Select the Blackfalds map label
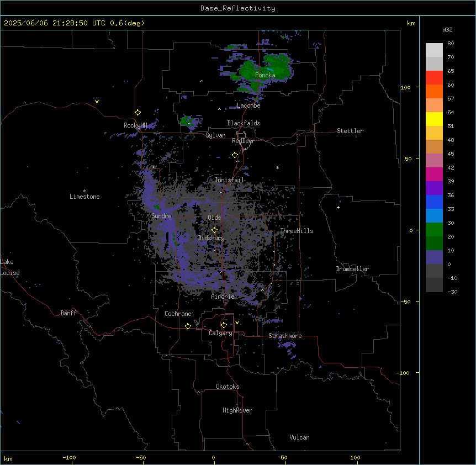The image size is (476, 465). click(244, 123)
